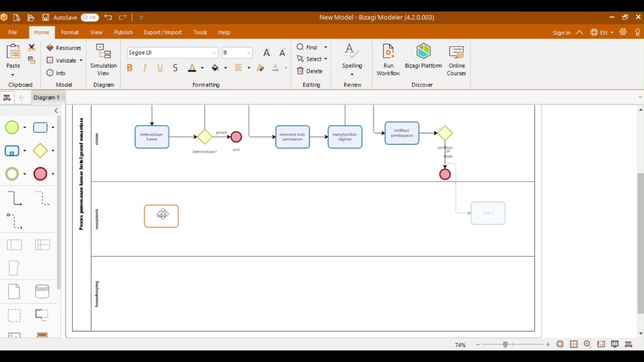
Task: Open the language EN selector
Action: [x=602, y=33]
